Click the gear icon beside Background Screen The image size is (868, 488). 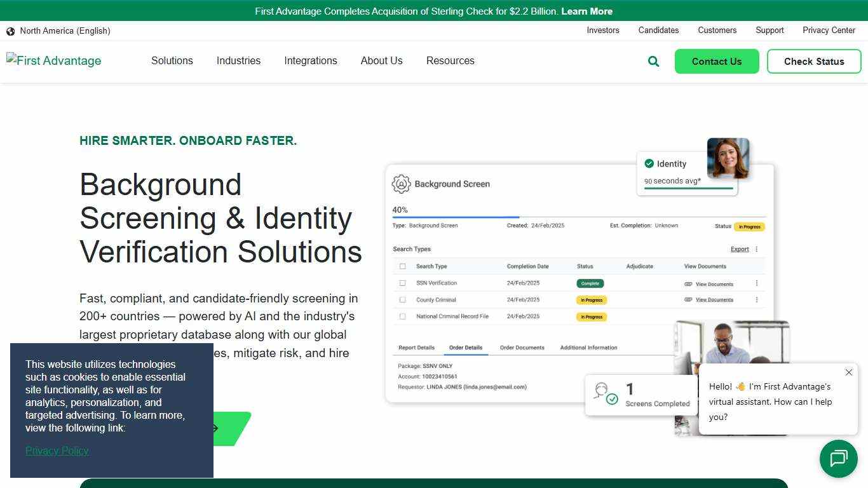[400, 184]
